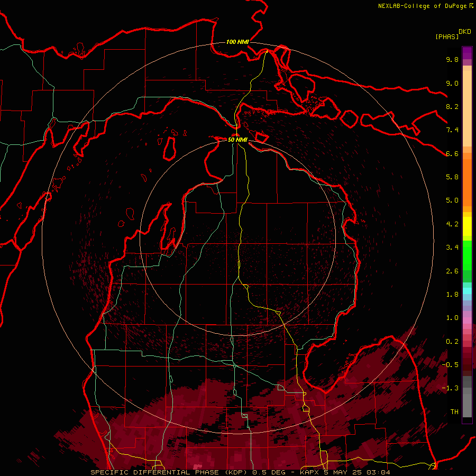
Task: Click the -0.5 scale value
Action: click(450, 365)
